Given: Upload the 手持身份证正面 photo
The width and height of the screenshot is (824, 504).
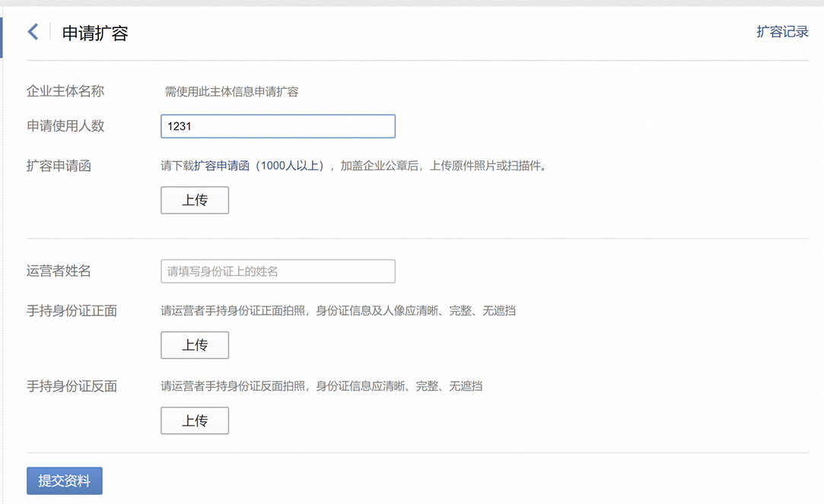Looking at the screenshot, I should click(195, 345).
